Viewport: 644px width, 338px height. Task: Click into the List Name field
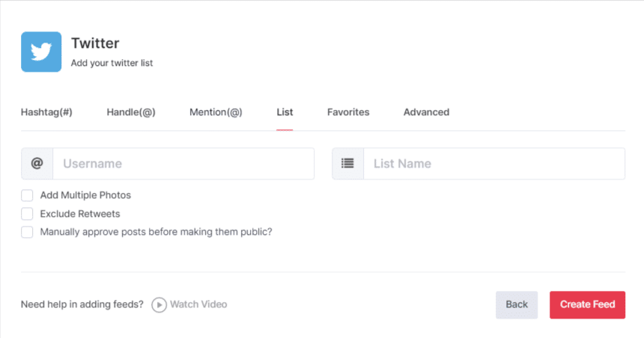click(x=494, y=164)
